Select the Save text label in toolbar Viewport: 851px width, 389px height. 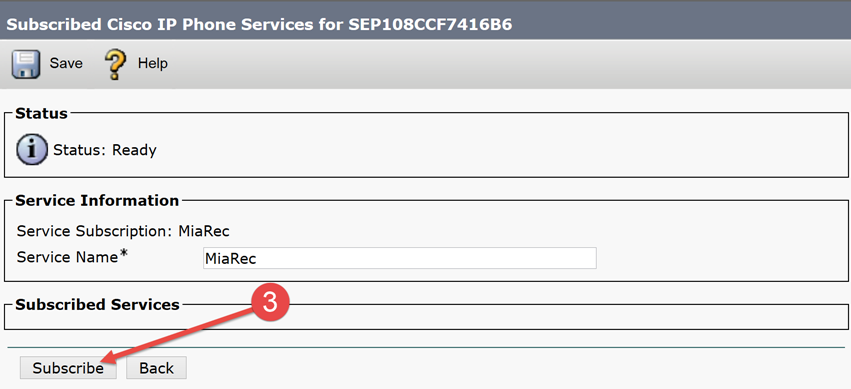click(66, 63)
